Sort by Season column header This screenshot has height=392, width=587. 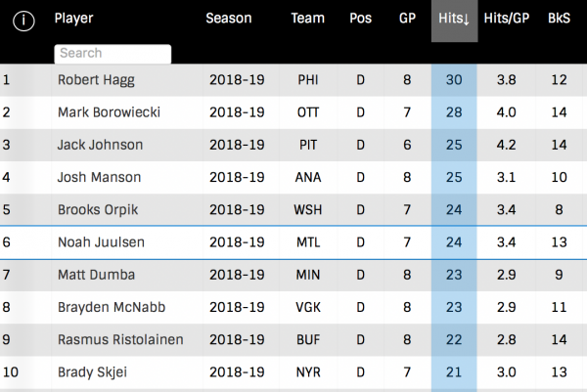228,19
